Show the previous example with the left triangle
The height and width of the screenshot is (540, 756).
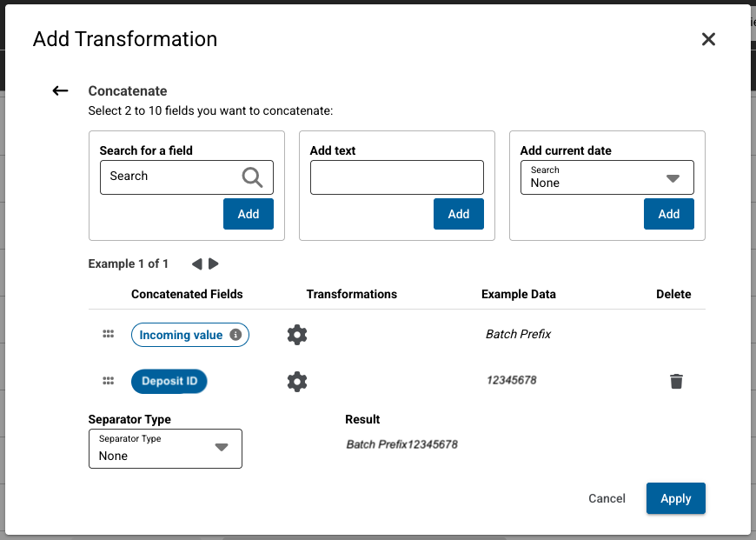[196, 264]
